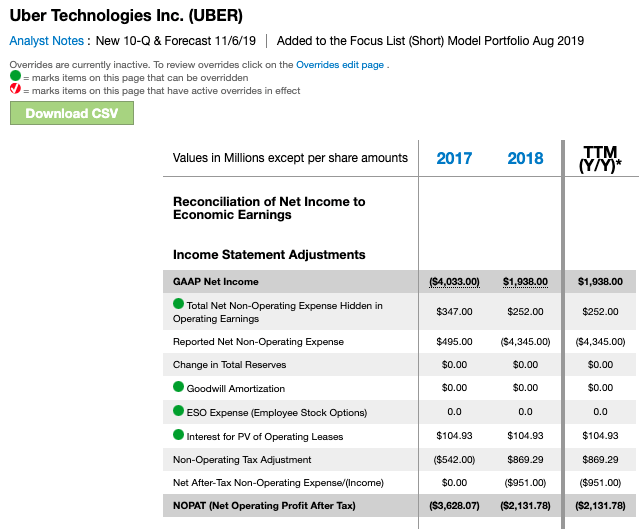Click Interest for PV of Operating Leases label
Screen dimensions: 639x529
pyautogui.click(x=265, y=436)
